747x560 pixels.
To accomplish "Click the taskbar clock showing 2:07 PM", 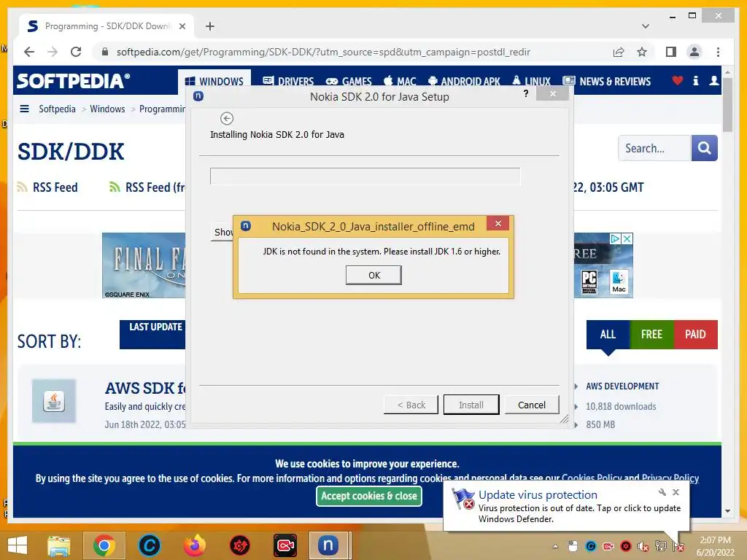I will click(x=715, y=546).
